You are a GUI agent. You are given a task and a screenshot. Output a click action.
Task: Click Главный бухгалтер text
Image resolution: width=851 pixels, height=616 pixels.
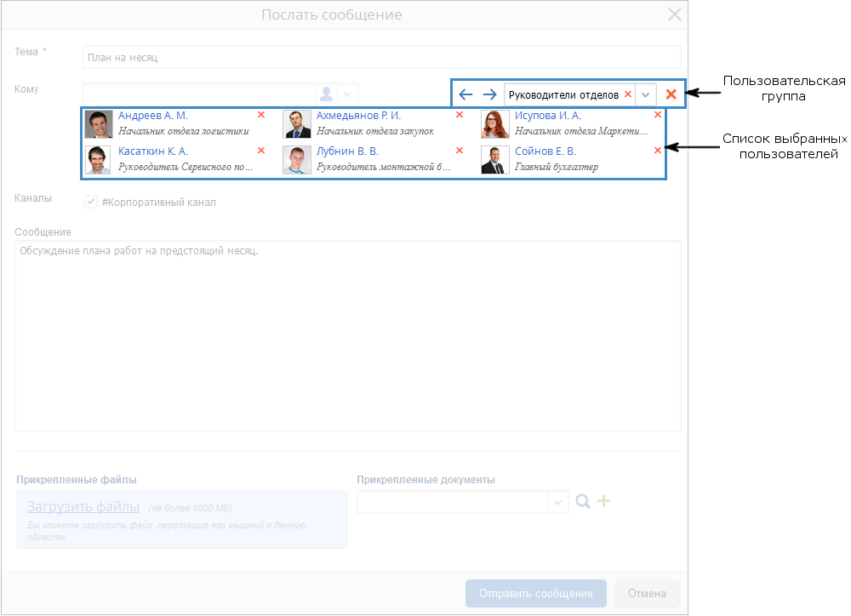pos(557,167)
